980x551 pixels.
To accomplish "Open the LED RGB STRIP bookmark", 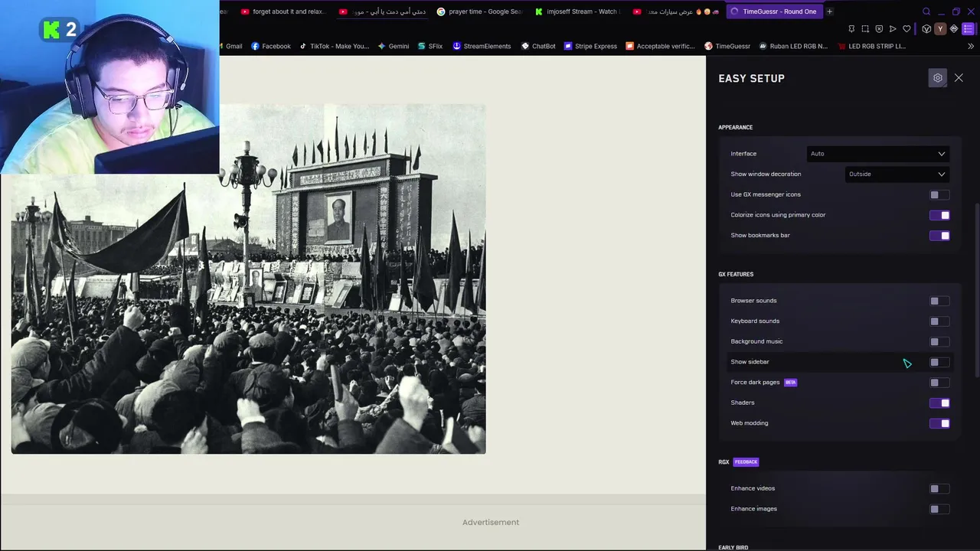I will pyautogui.click(x=872, y=46).
